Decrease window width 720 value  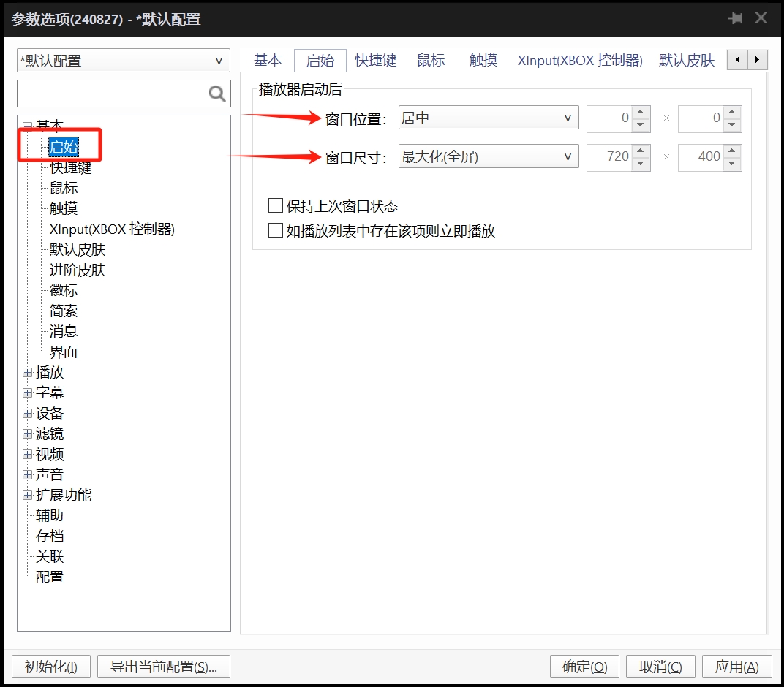641,164
